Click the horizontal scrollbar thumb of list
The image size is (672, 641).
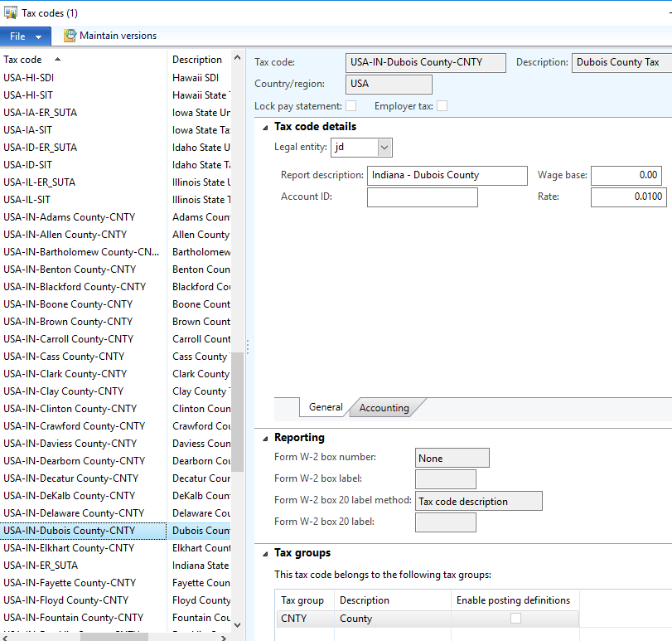coord(114,638)
